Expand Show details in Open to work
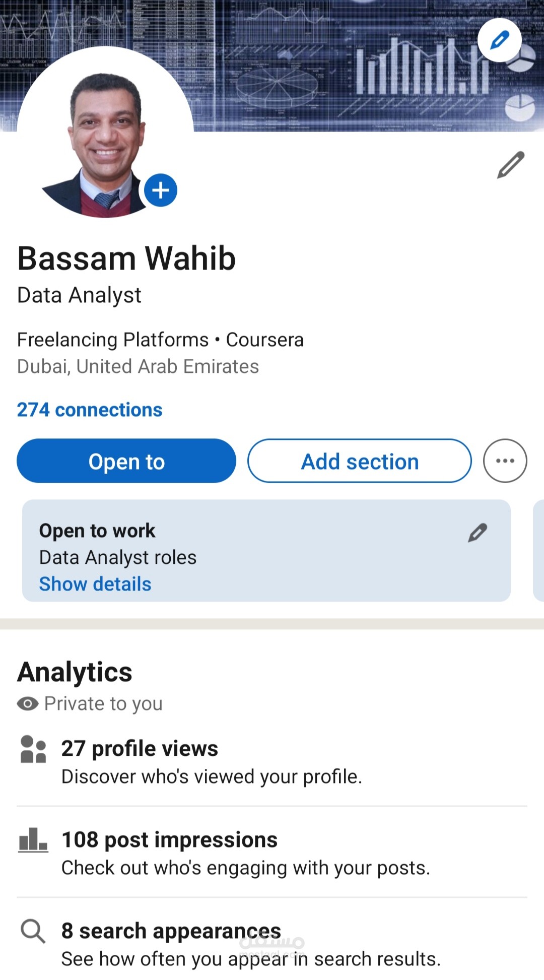This screenshot has height=980, width=544. coord(95,584)
